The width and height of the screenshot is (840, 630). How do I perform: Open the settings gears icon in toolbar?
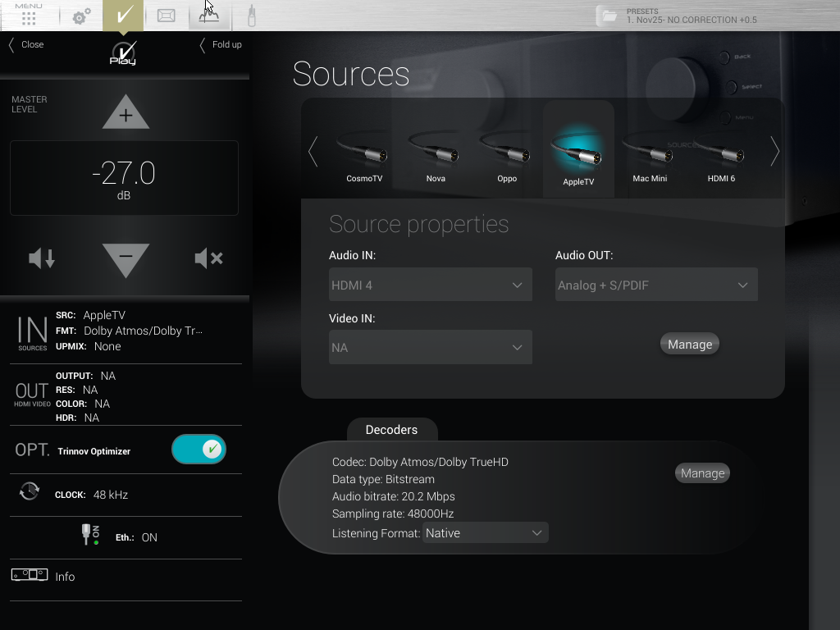point(81,16)
